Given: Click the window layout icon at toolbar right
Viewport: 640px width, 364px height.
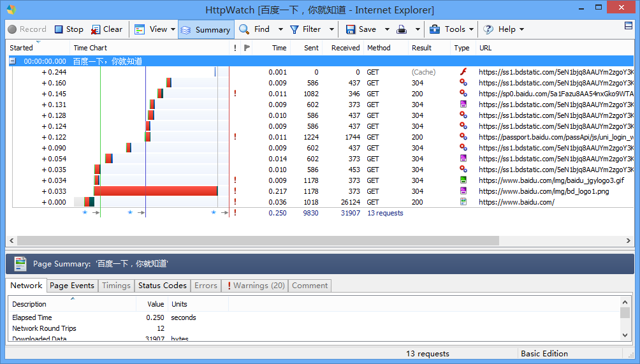Looking at the screenshot, I should point(629,25).
